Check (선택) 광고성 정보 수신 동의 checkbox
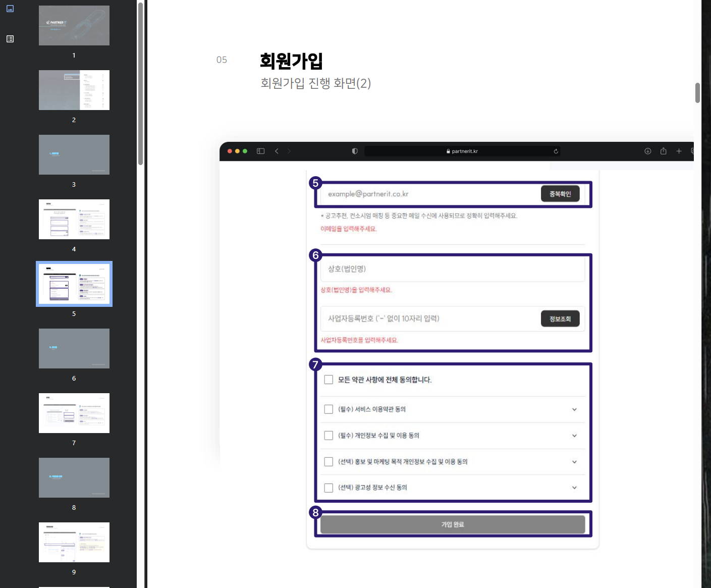 point(329,488)
